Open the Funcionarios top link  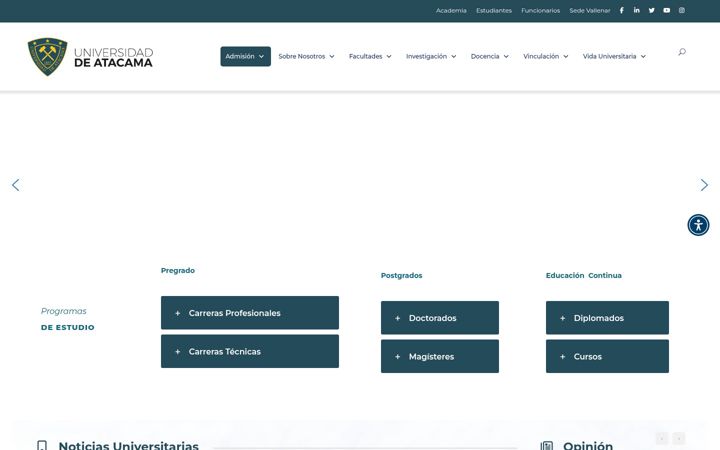click(540, 11)
